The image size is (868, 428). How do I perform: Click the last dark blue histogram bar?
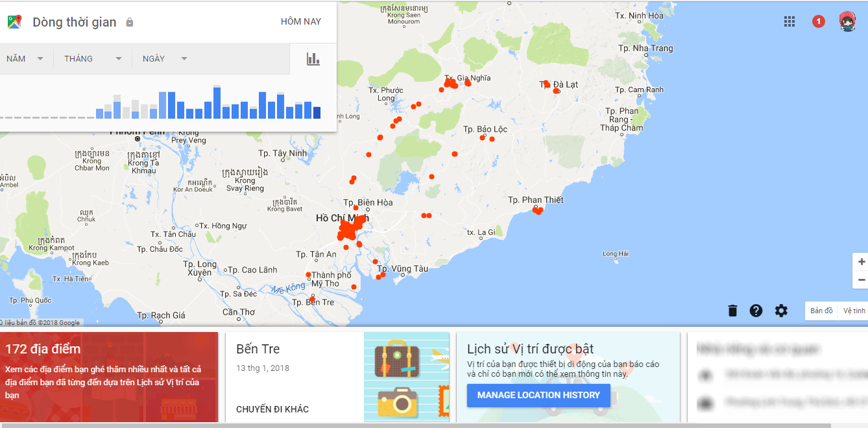317,113
